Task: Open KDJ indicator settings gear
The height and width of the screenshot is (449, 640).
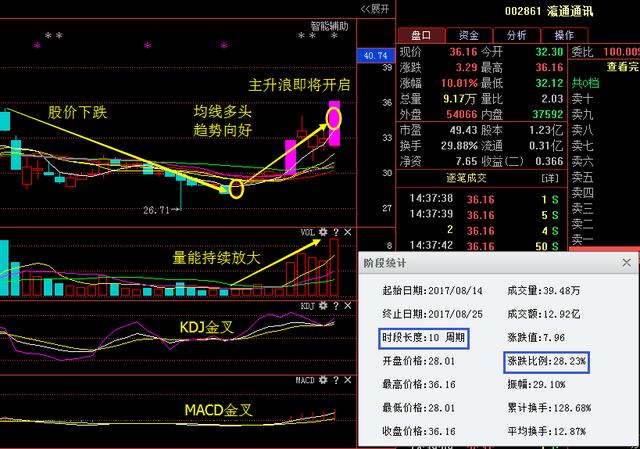Action: coord(323,304)
